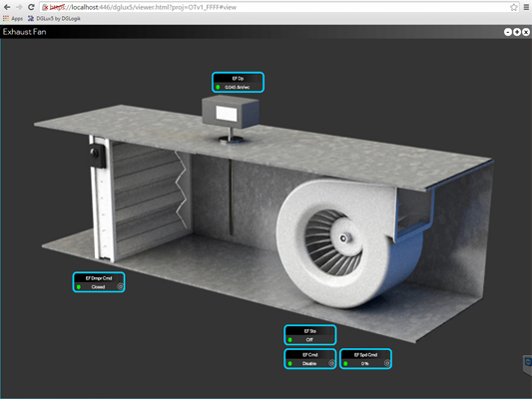Click the browser reload icon
532x399 pixels.
31,7
